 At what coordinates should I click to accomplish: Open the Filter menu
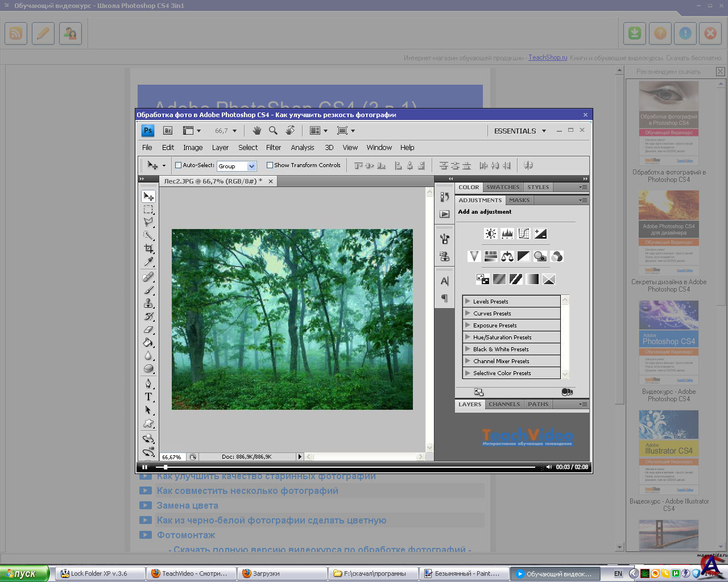[x=273, y=147]
